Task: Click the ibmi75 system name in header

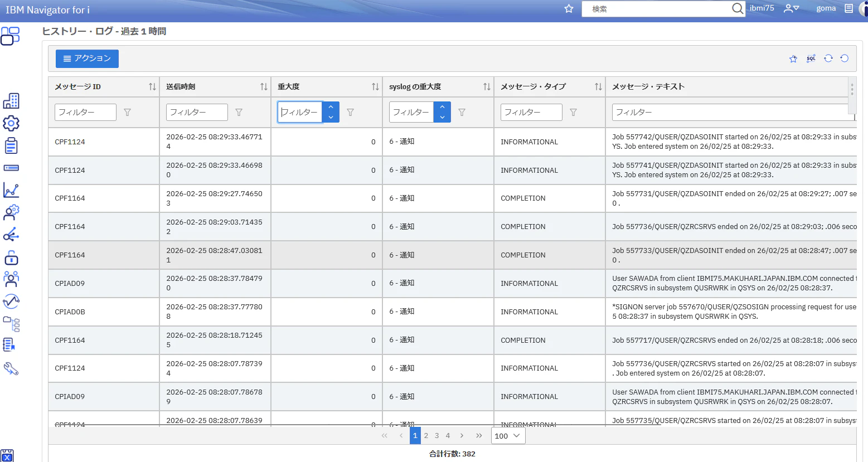Action: [762, 8]
